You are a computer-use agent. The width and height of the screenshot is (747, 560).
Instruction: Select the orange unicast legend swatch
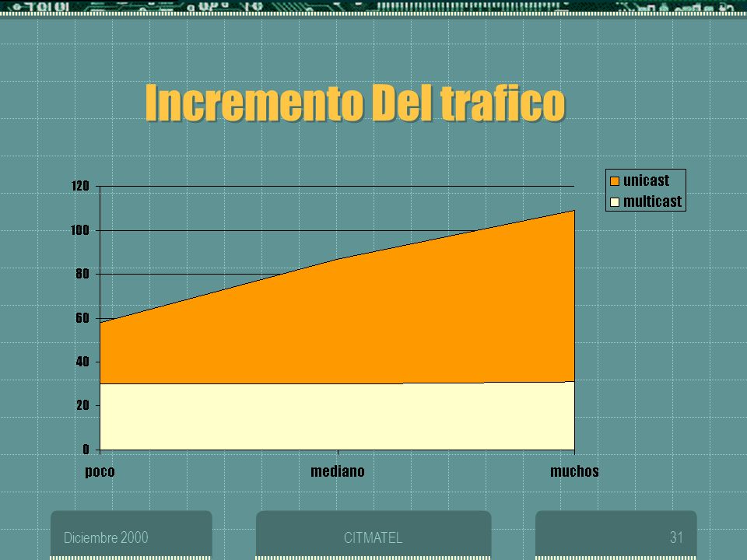click(x=615, y=181)
